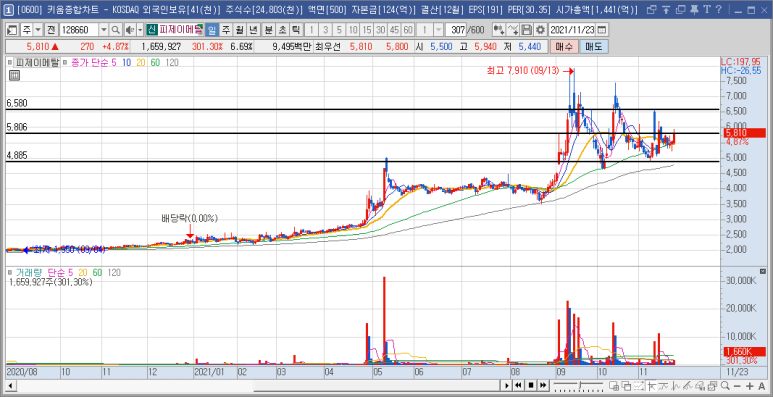Open the dropdown next to 주 selector
This screenshot has width=773, height=397.
[38, 30]
